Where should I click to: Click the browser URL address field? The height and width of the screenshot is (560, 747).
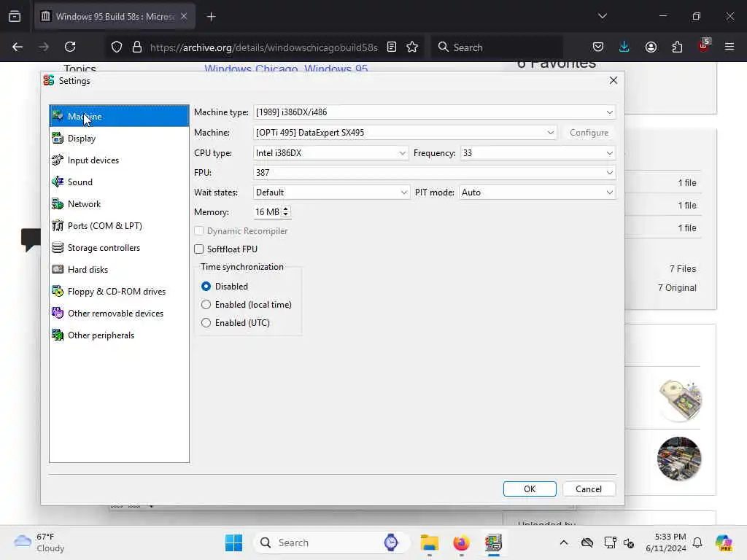click(x=264, y=47)
